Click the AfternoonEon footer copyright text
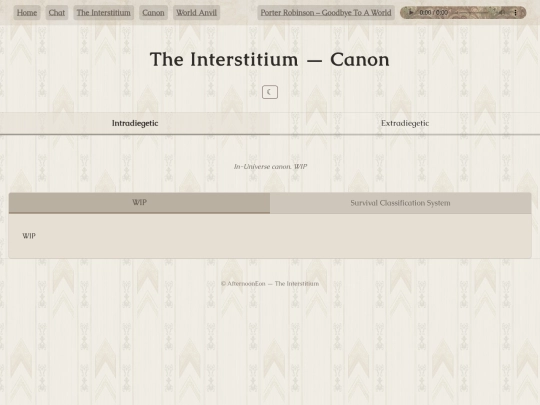Image resolution: width=540 pixels, height=405 pixels. (270, 284)
